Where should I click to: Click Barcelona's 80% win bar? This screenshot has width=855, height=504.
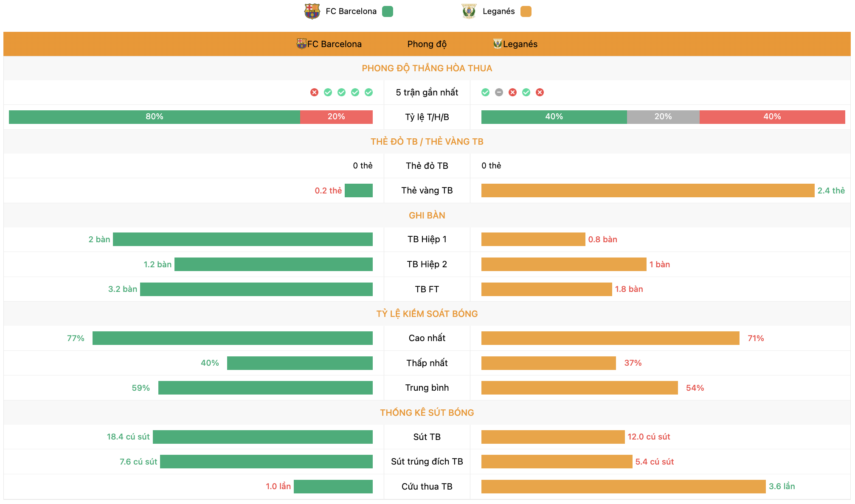155,117
